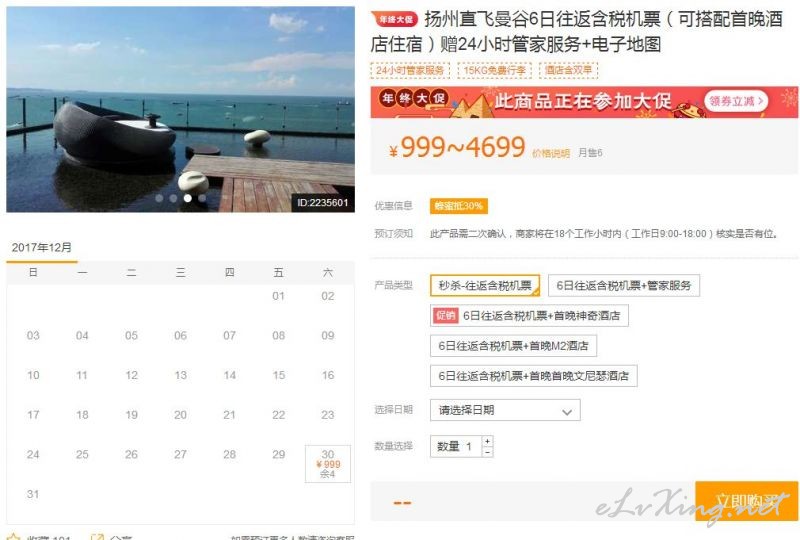This screenshot has width=800, height=540.
Task: Click the favorite star icon below calendar
Action: 13,537
